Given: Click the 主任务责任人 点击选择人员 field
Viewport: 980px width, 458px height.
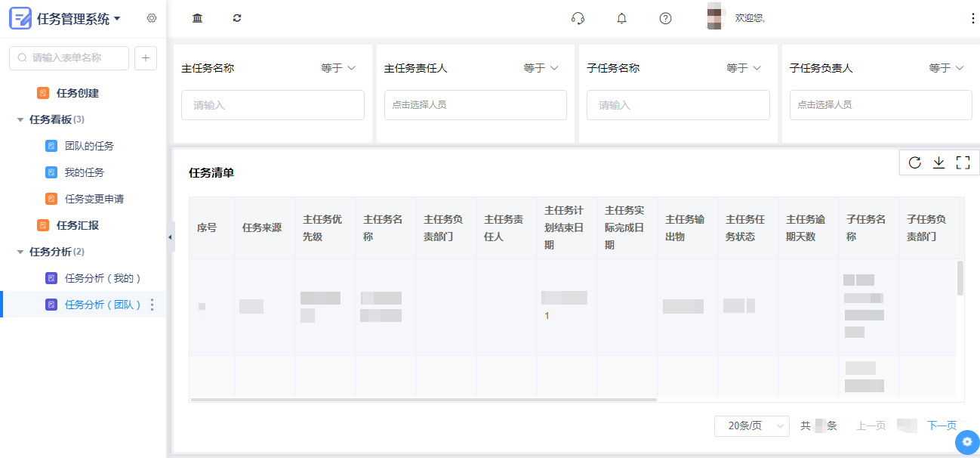Looking at the screenshot, I should click(476, 105).
